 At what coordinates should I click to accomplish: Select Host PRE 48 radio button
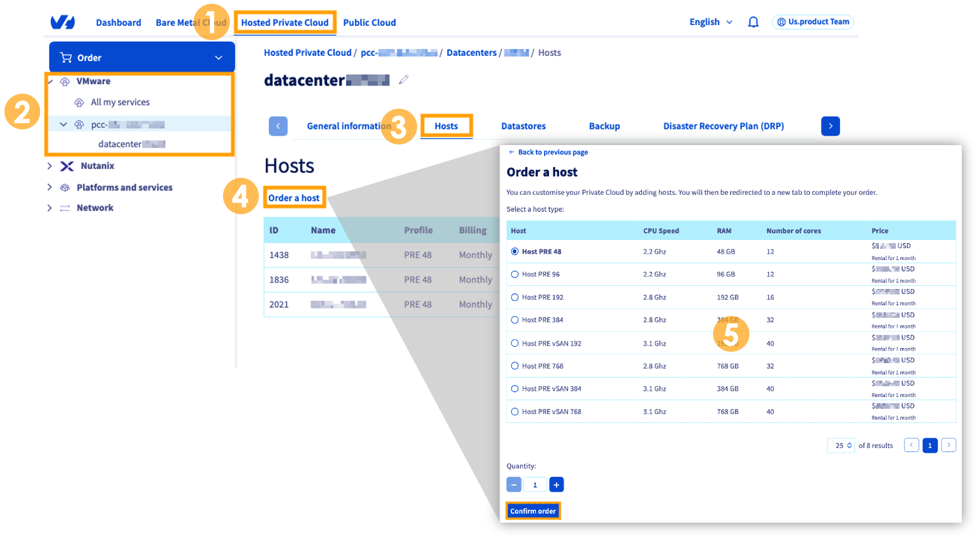(515, 251)
